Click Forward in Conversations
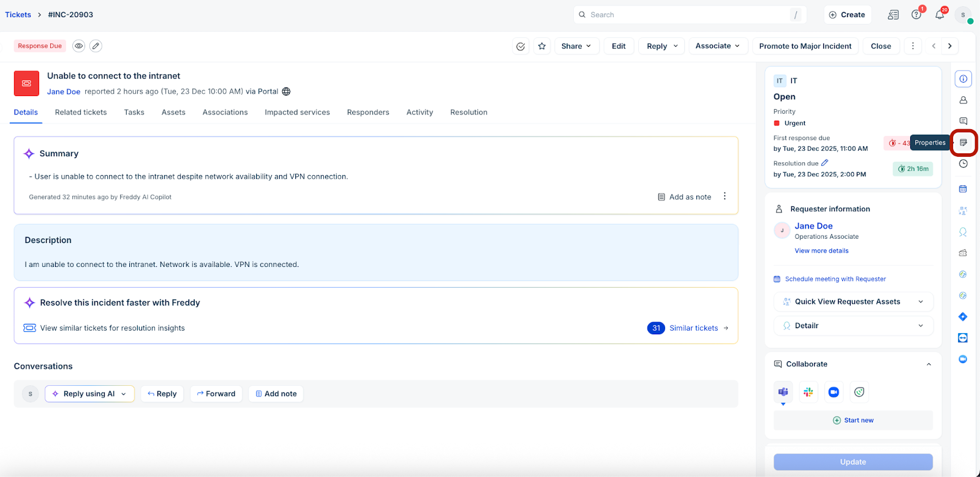 (x=216, y=394)
